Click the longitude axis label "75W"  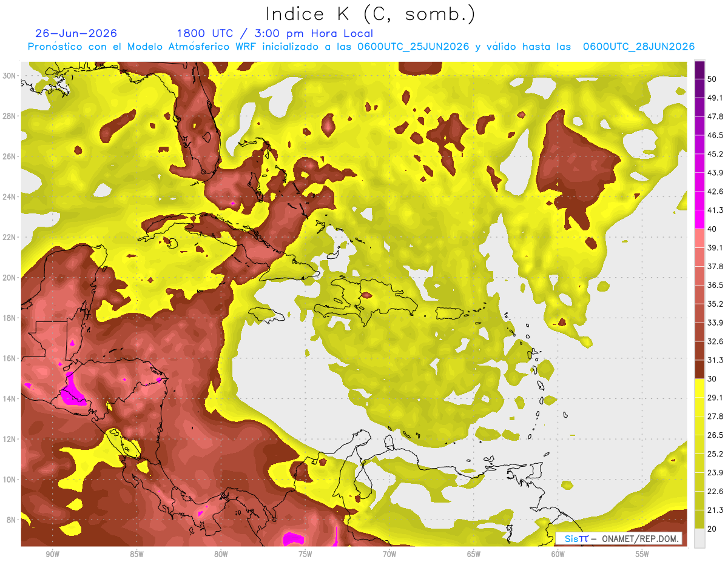305,554
